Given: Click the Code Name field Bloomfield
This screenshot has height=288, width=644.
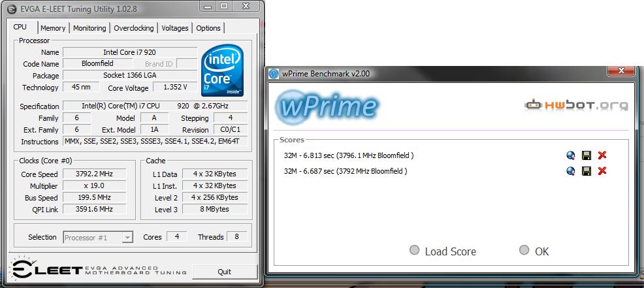Looking at the screenshot, I should point(98,64).
